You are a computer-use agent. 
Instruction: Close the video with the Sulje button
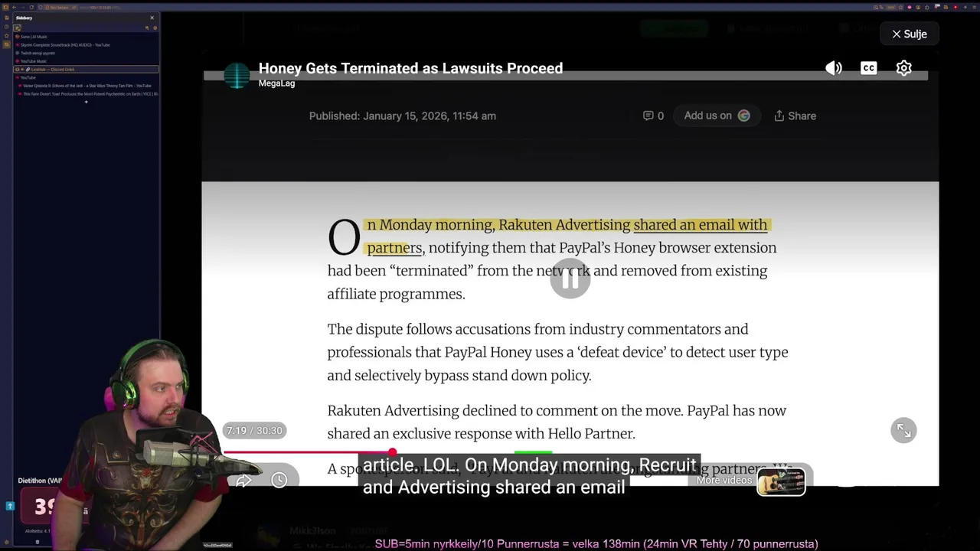[910, 34]
